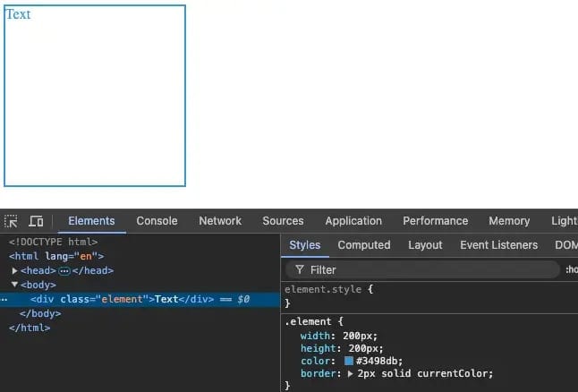Image resolution: width=578 pixels, height=392 pixels.
Task: Expand the border shorthand triangle
Action: click(350, 373)
